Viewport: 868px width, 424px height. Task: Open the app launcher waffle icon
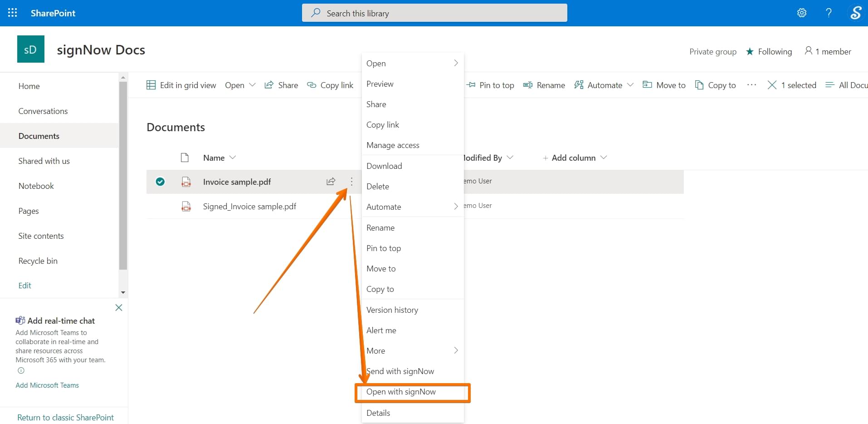tap(13, 13)
